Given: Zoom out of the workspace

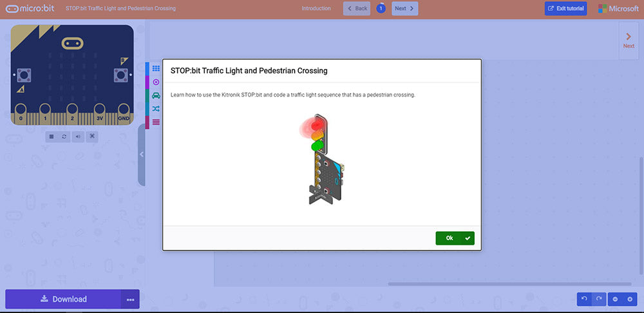Looking at the screenshot, I should [615, 299].
